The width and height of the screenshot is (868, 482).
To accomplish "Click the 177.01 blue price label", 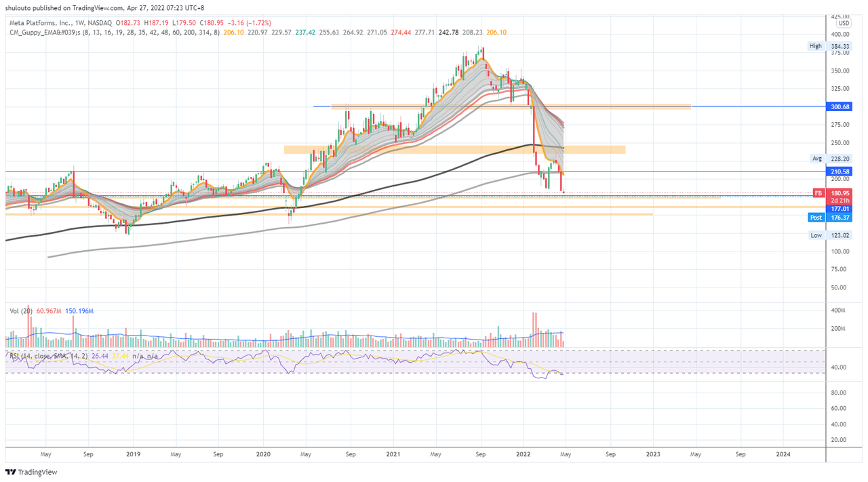I will click(x=840, y=209).
